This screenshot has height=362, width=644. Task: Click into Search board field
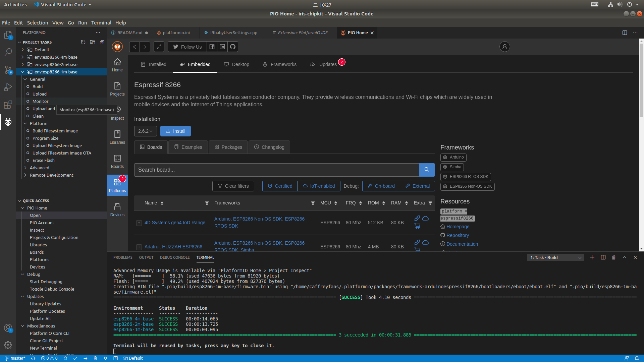pyautogui.click(x=276, y=170)
